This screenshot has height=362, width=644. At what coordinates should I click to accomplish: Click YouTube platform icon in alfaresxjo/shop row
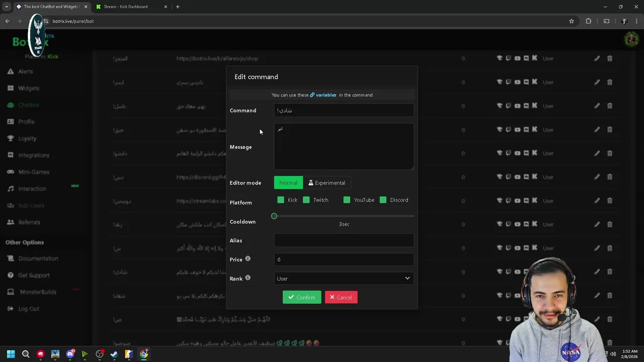[517, 58]
